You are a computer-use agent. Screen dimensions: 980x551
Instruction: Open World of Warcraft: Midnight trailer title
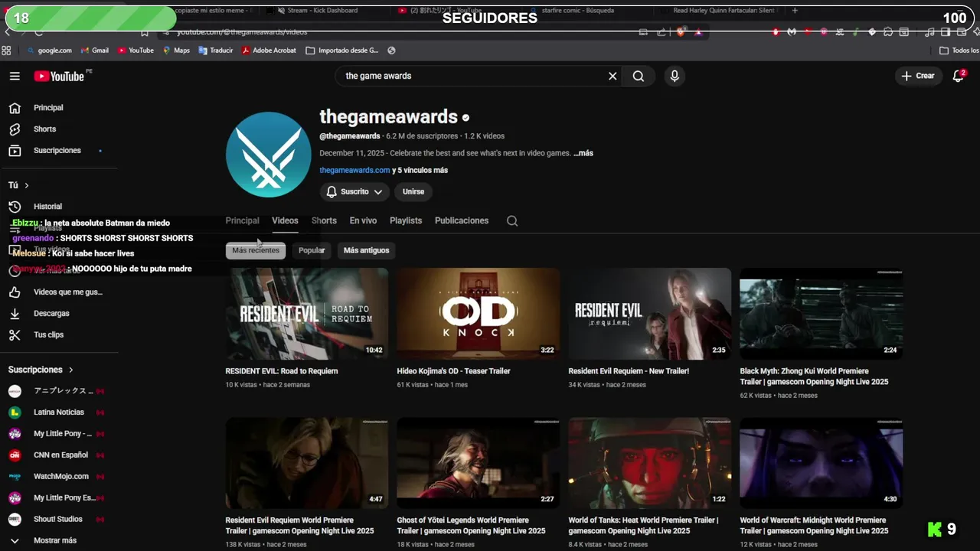[814, 526]
